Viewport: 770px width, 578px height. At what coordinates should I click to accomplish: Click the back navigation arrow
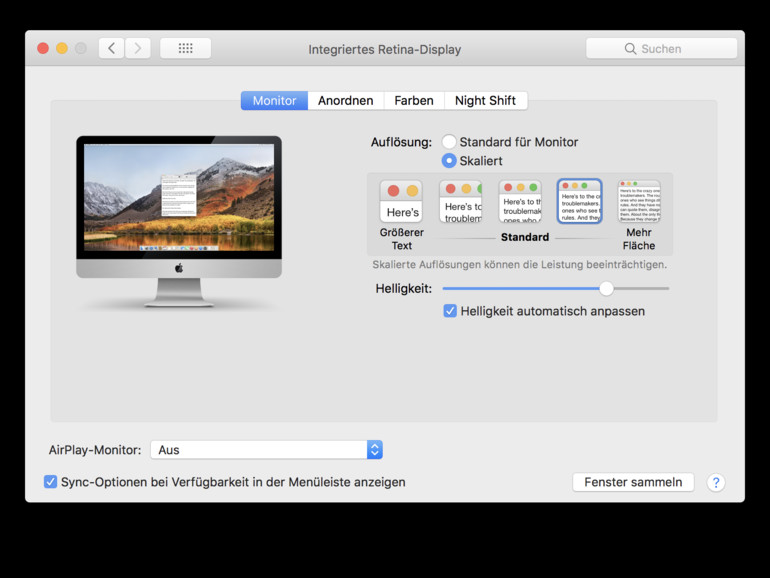click(x=111, y=48)
